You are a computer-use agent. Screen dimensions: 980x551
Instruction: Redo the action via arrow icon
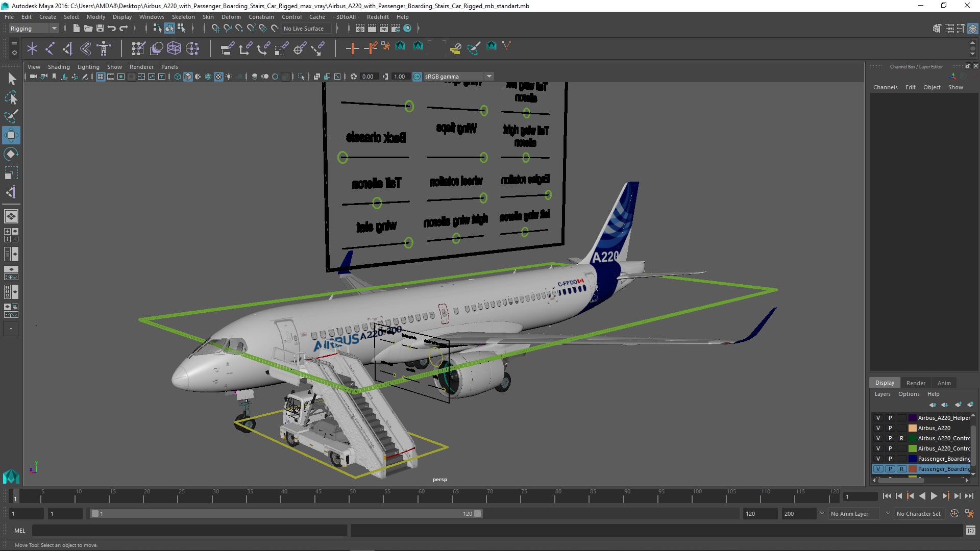tap(124, 29)
